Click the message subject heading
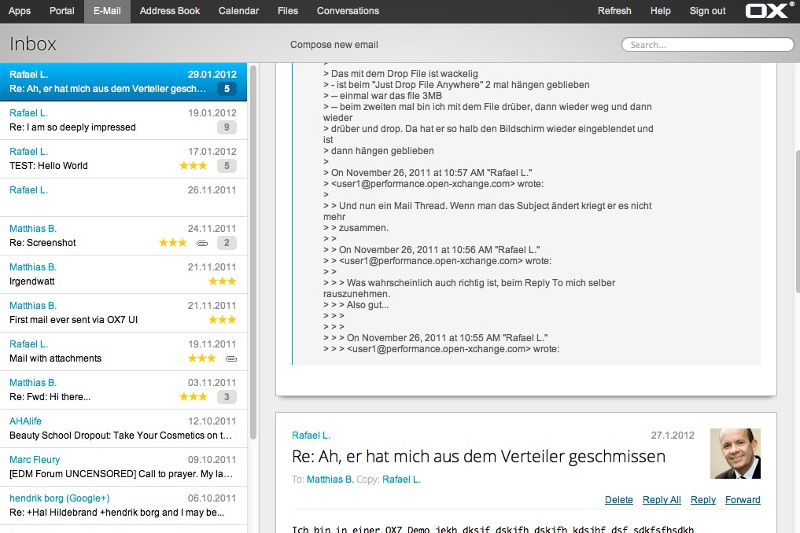 [479, 456]
